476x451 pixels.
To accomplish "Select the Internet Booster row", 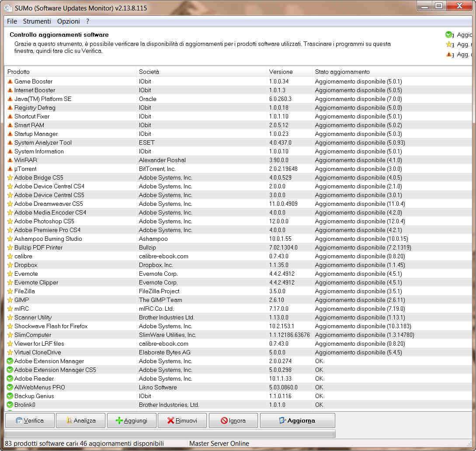I will click(238, 90).
